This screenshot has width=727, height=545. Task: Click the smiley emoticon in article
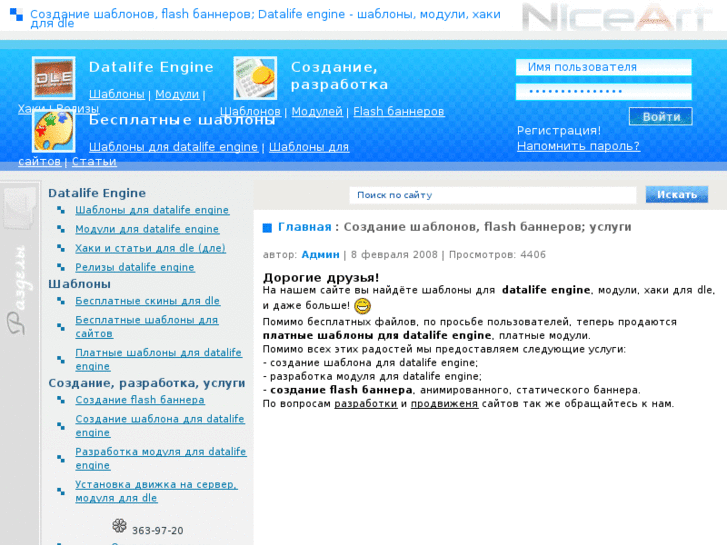click(363, 306)
